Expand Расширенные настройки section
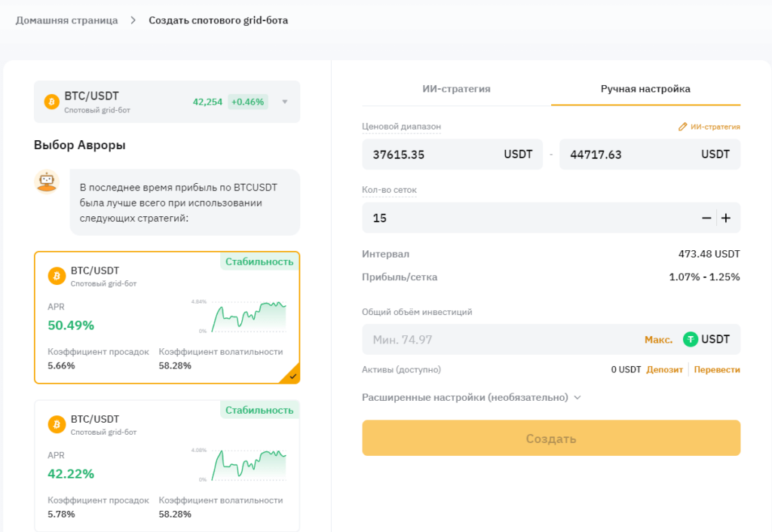Screen dimensions: 772x532 (471, 397)
